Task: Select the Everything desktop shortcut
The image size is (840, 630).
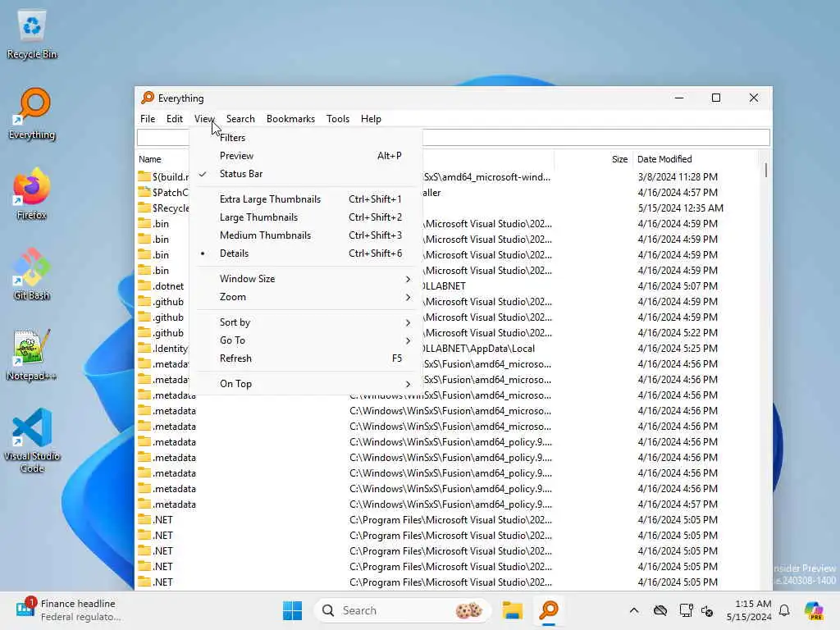Action: (x=32, y=114)
